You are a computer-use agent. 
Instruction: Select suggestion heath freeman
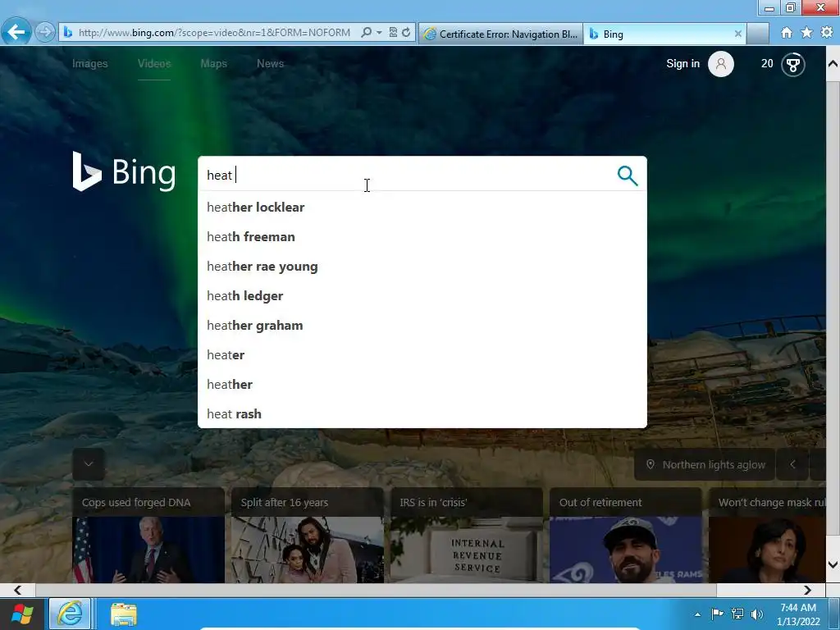coord(422,237)
